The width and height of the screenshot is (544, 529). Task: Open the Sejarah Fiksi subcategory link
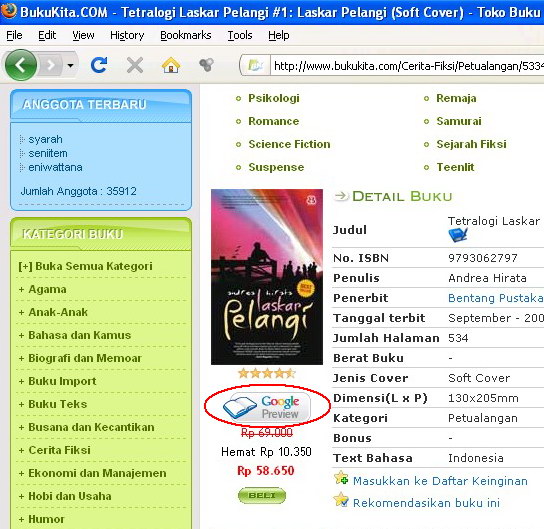coord(471,144)
